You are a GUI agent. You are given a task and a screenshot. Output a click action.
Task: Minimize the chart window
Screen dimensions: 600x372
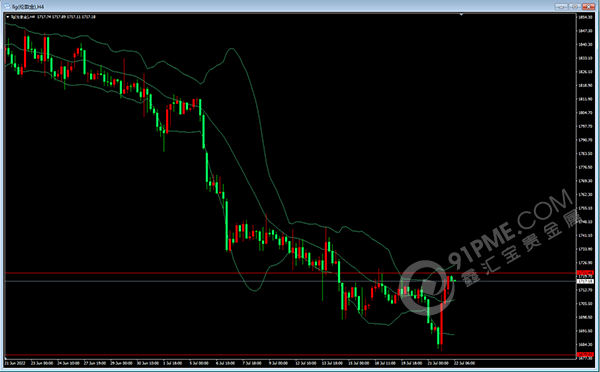pos(561,7)
